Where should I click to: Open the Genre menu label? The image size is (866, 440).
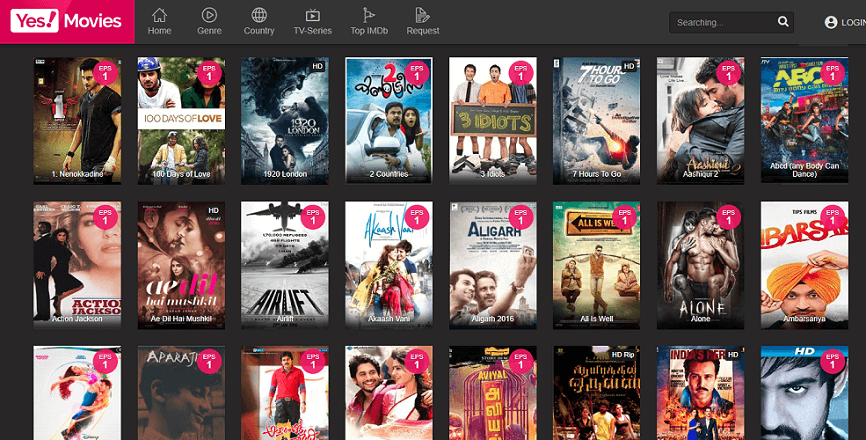click(x=209, y=31)
